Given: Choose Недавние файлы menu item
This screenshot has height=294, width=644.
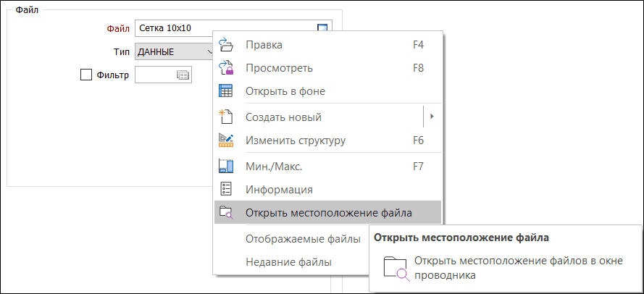Looking at the screenshot, I should coord(289,262).
